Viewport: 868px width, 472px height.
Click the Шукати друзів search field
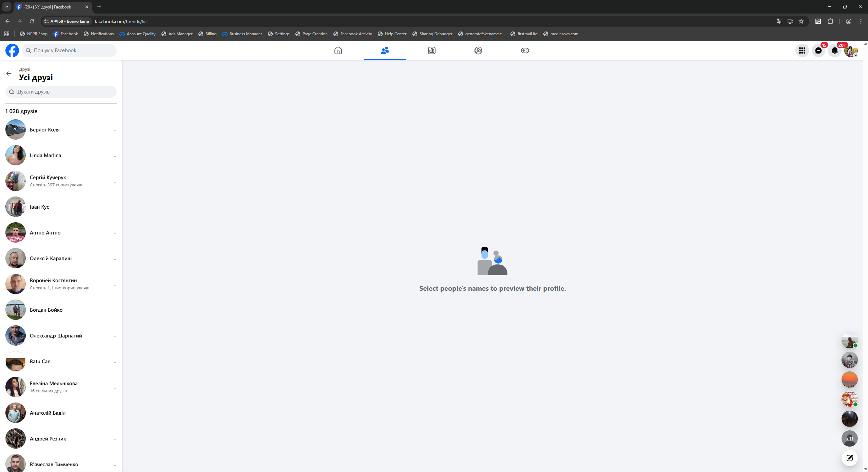click(61, 92)
